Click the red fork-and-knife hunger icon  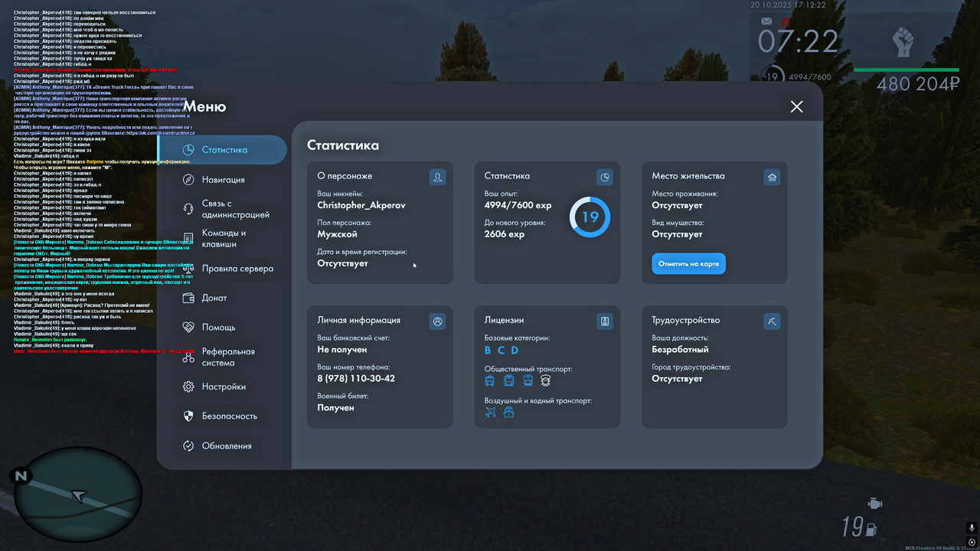tap(784, 21)
